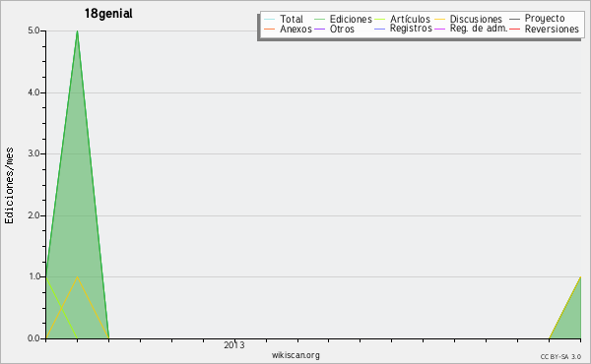Select the Total legend entry
Image resolution: width=591 pixels, height=364 pixels.
pyautogui.click(x=292, y=19)
